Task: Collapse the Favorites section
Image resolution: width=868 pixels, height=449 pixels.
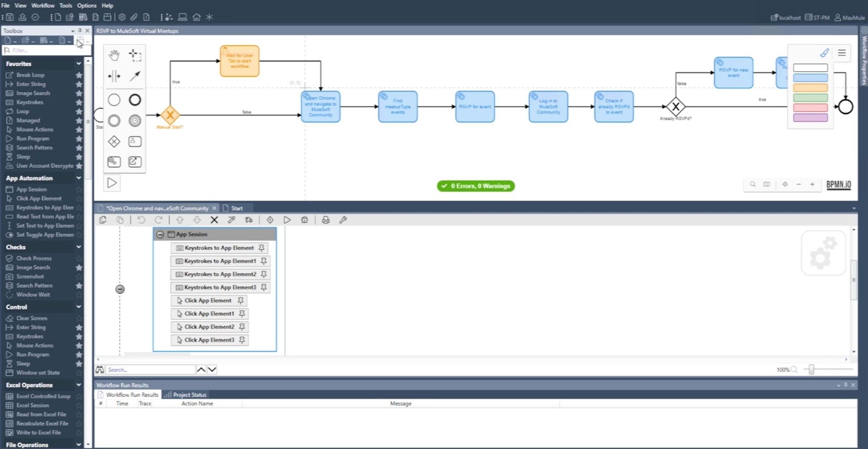Action: 79,64
